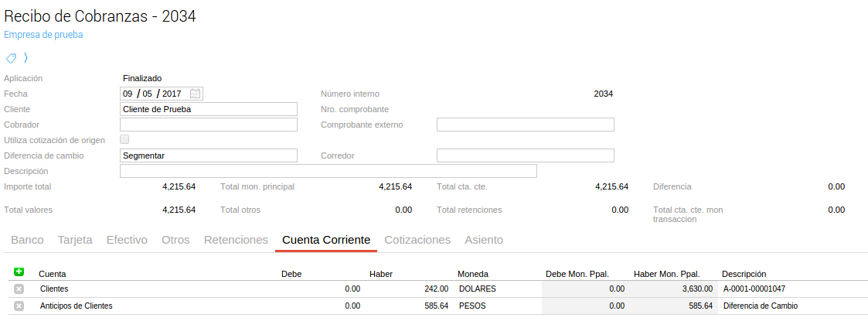Delete the Clientes row

click(19, 289)
